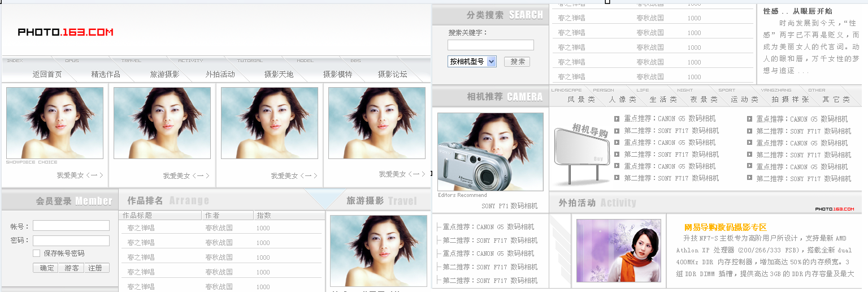
Task: Open the 按相机型号 search dropdown
Action: (x=472, y=61)
